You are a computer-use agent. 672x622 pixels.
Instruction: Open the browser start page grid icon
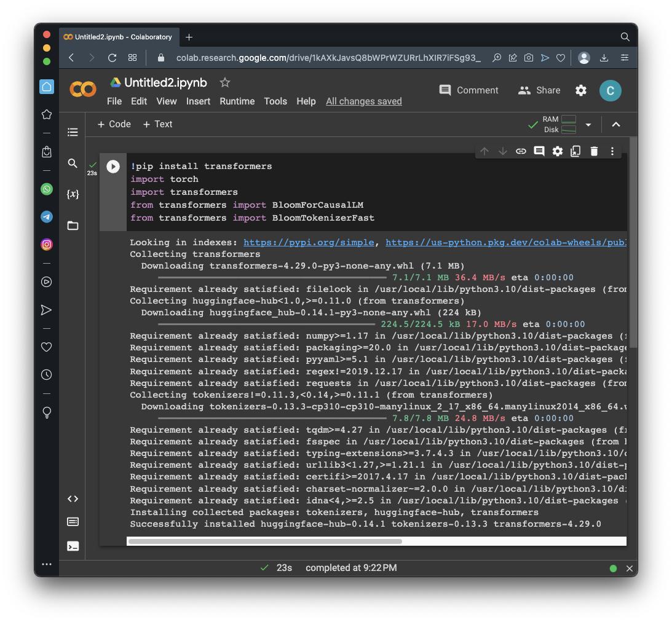coord(132,58)
